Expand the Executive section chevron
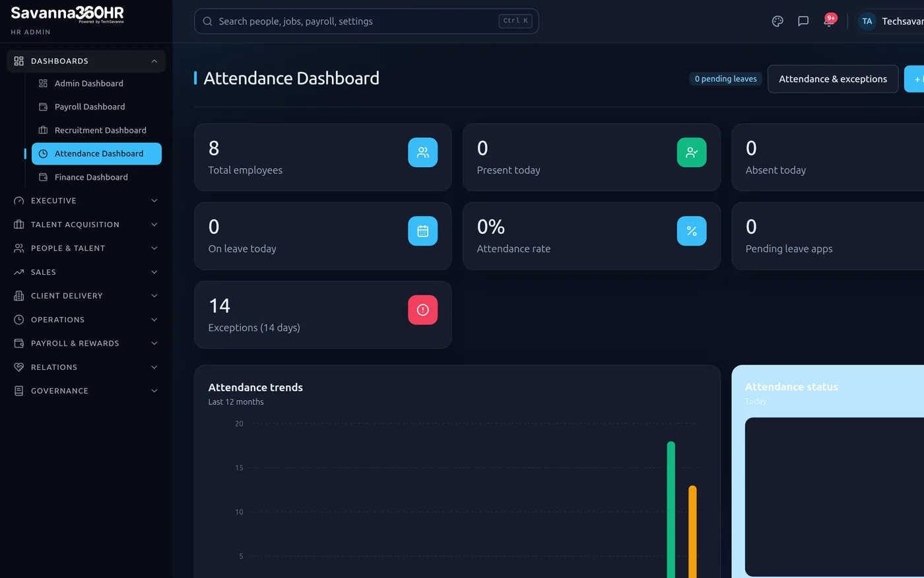 [x=154, y=201]
